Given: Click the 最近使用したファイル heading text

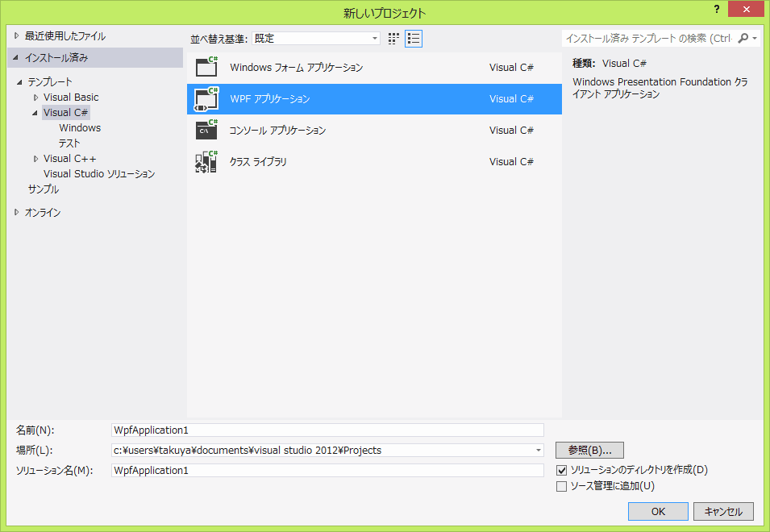Looking at the screenshot, I should [x=65, y=35].
